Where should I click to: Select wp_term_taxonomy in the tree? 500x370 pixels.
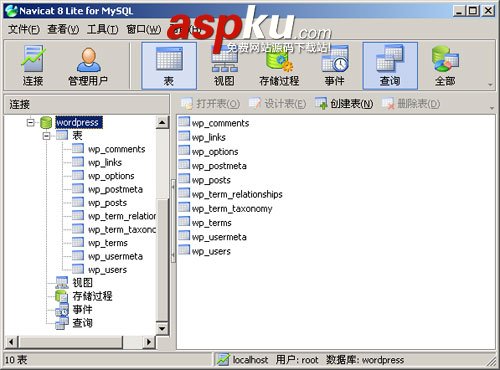tap(122, 229)
